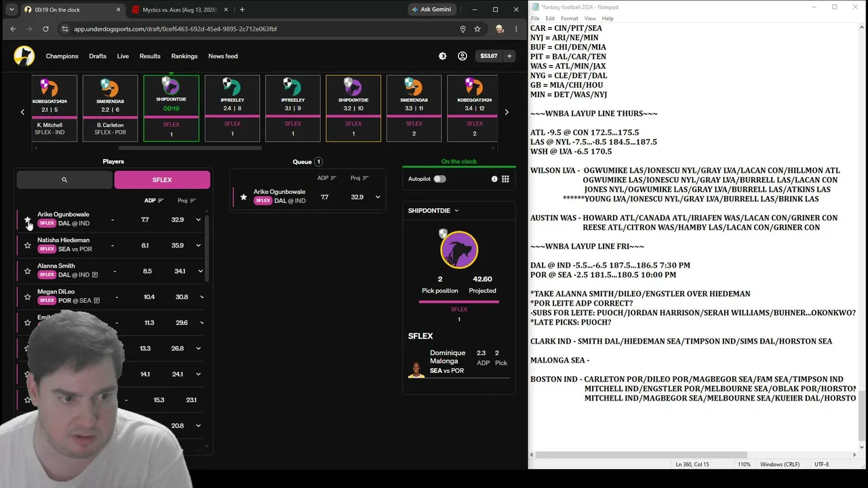Open the site information icon in address bar
Screen dimensions: 868x488
pos(65,29)
